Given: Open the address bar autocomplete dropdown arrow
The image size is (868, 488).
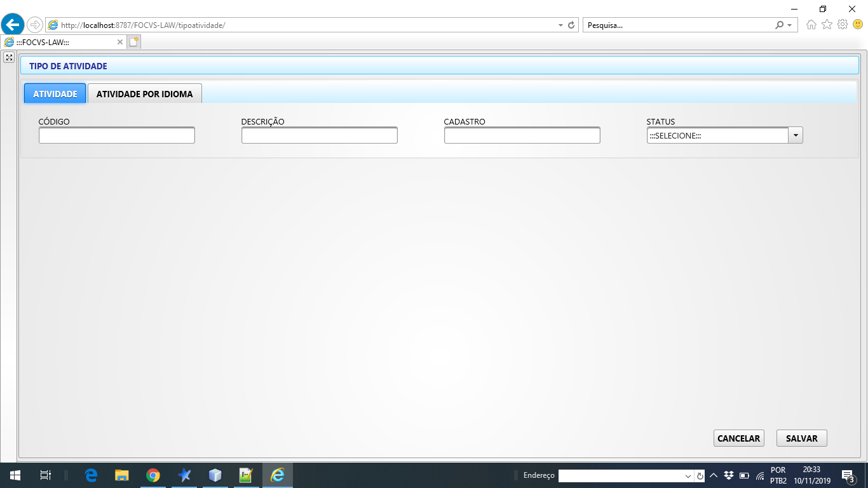Looking at the screenshot, I should (x=560, y=25).
